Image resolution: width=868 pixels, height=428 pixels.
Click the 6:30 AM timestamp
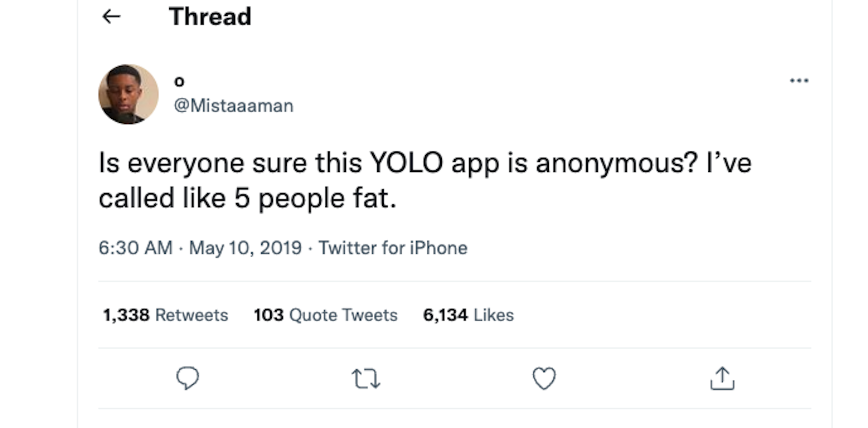click(x=135, y=248)
